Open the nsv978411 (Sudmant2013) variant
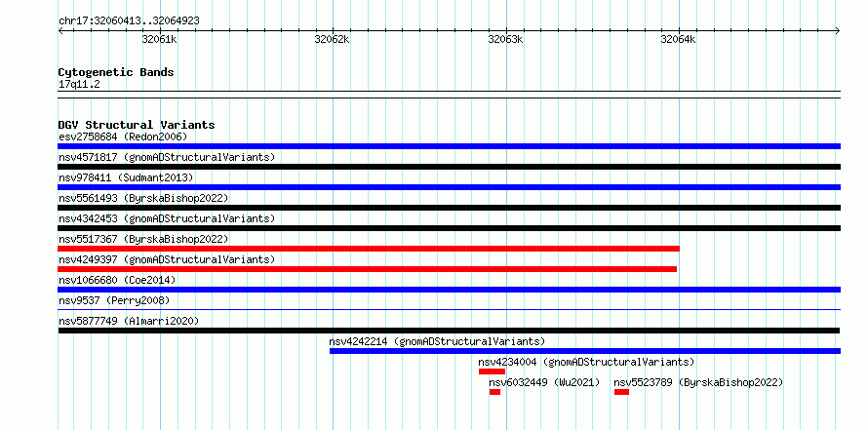The width and height of the screenshot is (868, 430). coord(126,177)
